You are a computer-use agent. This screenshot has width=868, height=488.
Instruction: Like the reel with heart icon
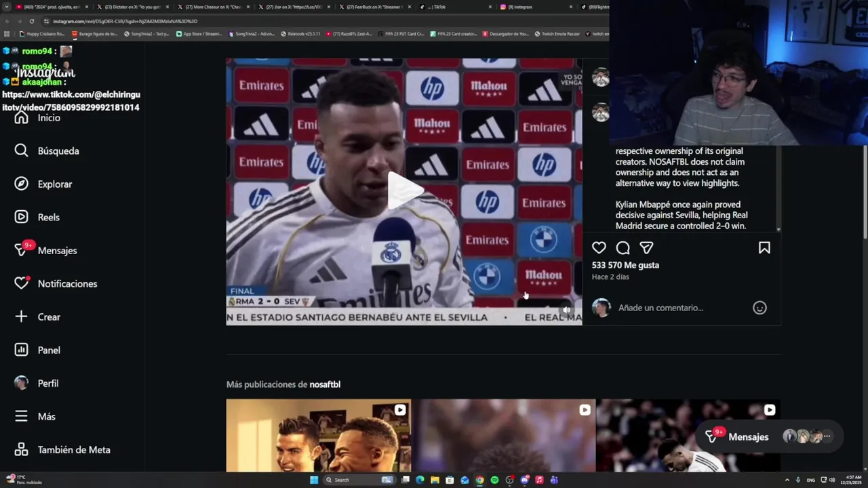599,248
